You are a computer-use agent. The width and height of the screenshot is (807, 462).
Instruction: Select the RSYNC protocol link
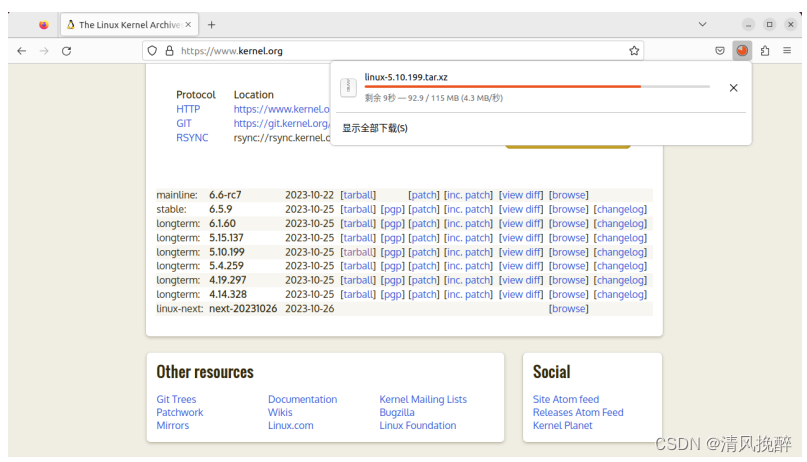tap(192, 138)
